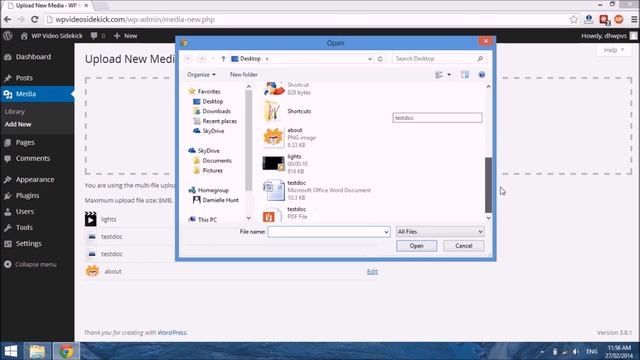Go up one folder level in dialog

(x=223, y=59)
